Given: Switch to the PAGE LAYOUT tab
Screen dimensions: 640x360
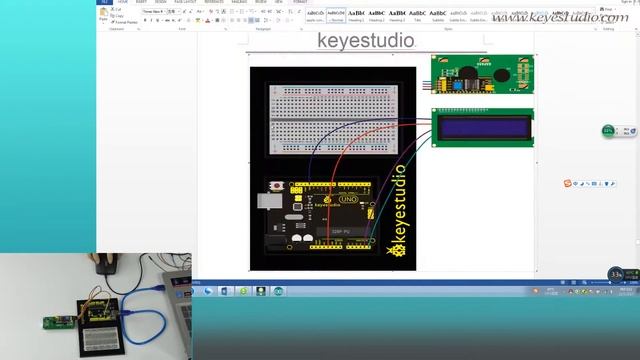Looking at the screenshot, I should click(x=185, y=2).
